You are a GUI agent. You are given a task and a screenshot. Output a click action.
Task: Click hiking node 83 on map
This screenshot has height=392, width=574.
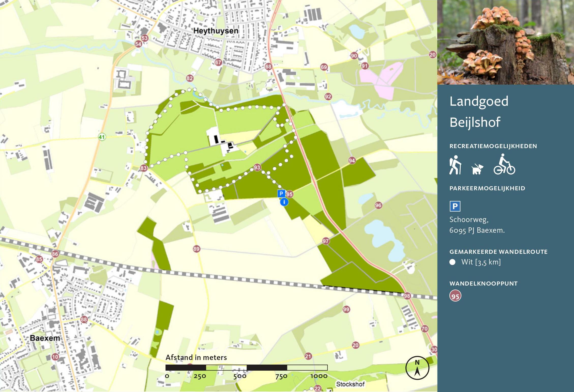point(144,168)
